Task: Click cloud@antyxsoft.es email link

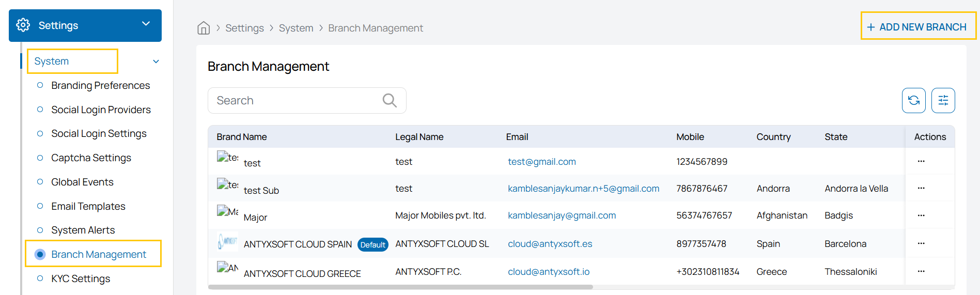Action: [x=550, y=244]
